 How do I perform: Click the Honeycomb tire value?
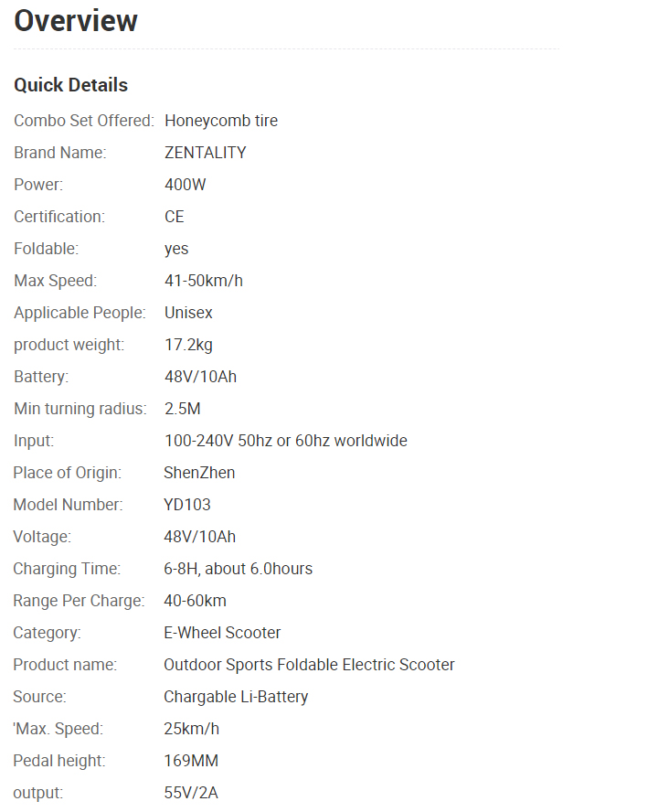221,121
